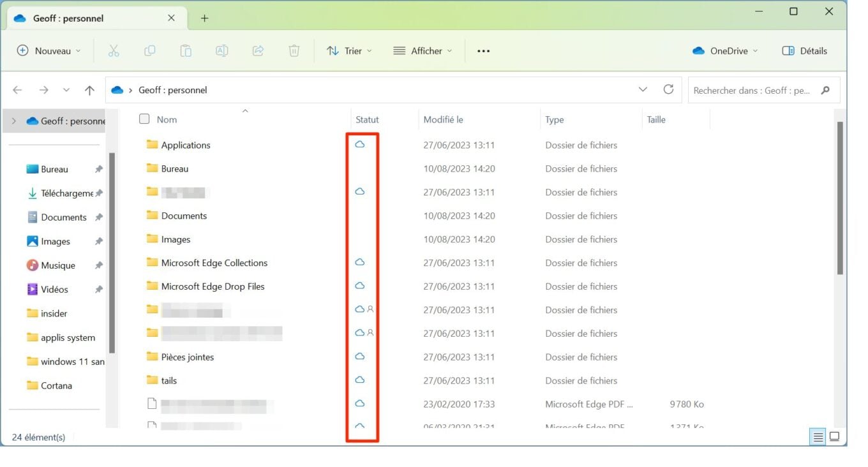The height and width of the screenshot is (467, 868).
Task: Click the navigation pane scrollbar
Action: coord(112,253)
